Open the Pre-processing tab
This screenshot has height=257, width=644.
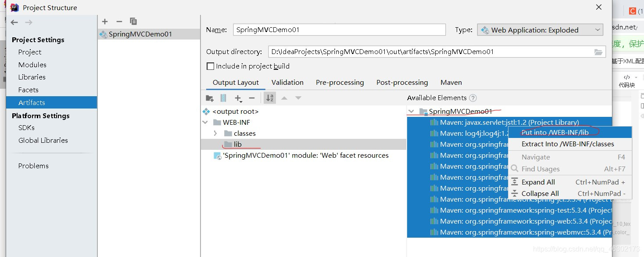[x=340, y=83]
